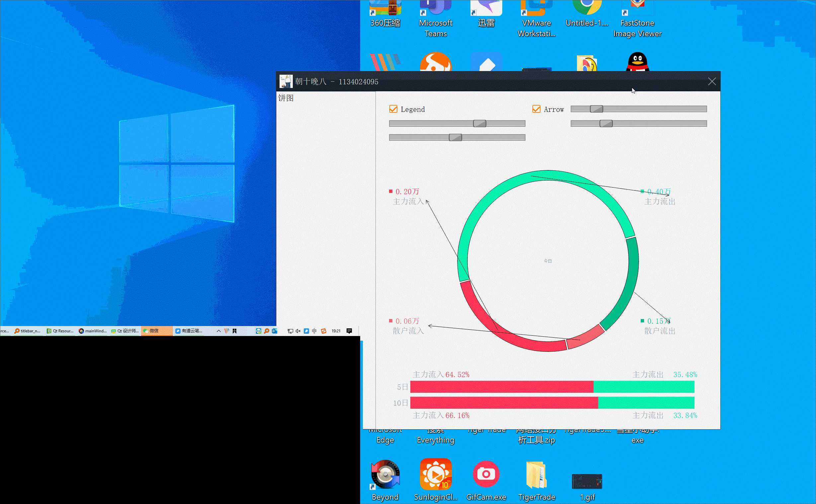The image size is (816, 504).
Task: Open the GifCam.exe desktop icon
Action: (486, 480)
